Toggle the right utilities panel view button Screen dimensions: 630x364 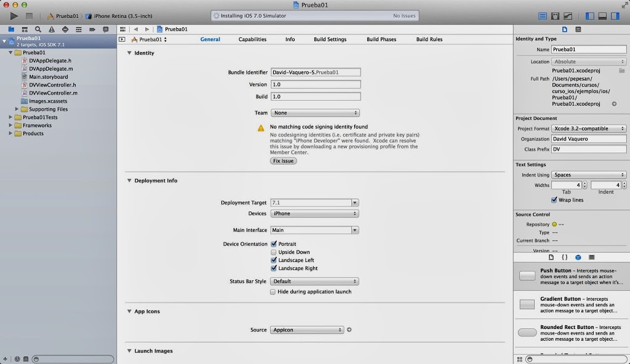(x=615, y=16)
